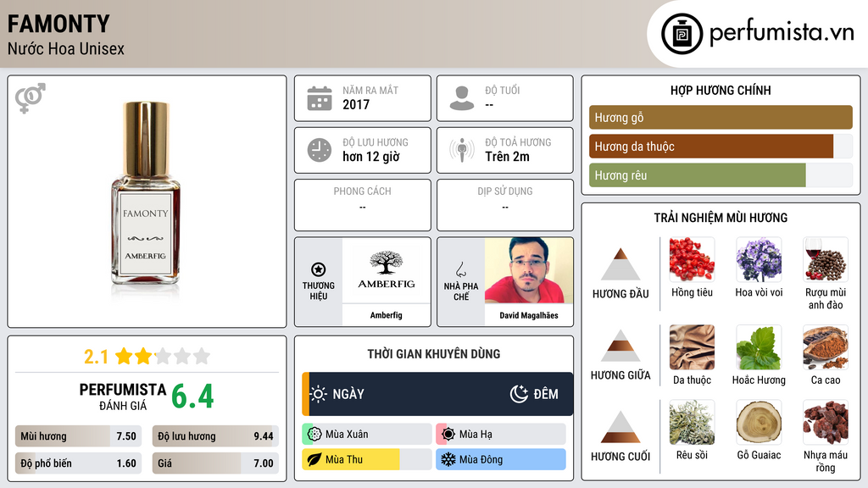Click the Trên 2m sillage value

point(507,157)
